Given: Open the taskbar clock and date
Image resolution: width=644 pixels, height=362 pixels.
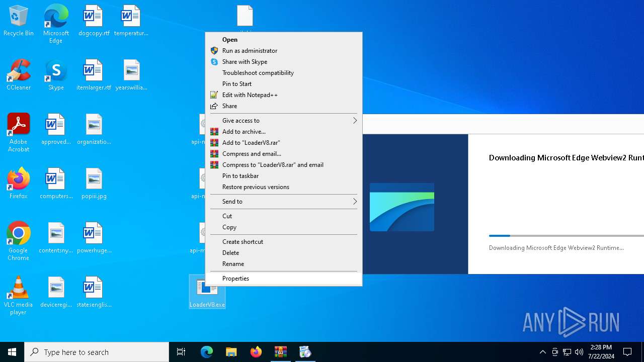Looking at the screenshot, I should click(601, 352).
